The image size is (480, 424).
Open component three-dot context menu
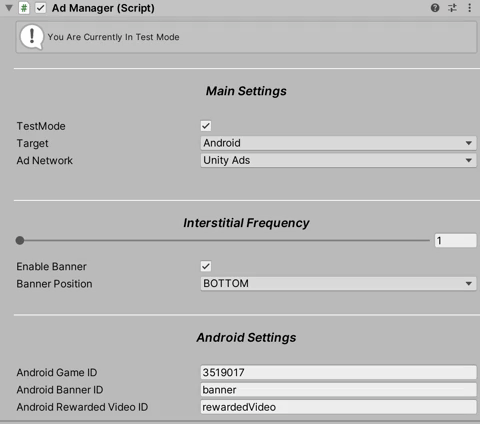coord(470,8)
